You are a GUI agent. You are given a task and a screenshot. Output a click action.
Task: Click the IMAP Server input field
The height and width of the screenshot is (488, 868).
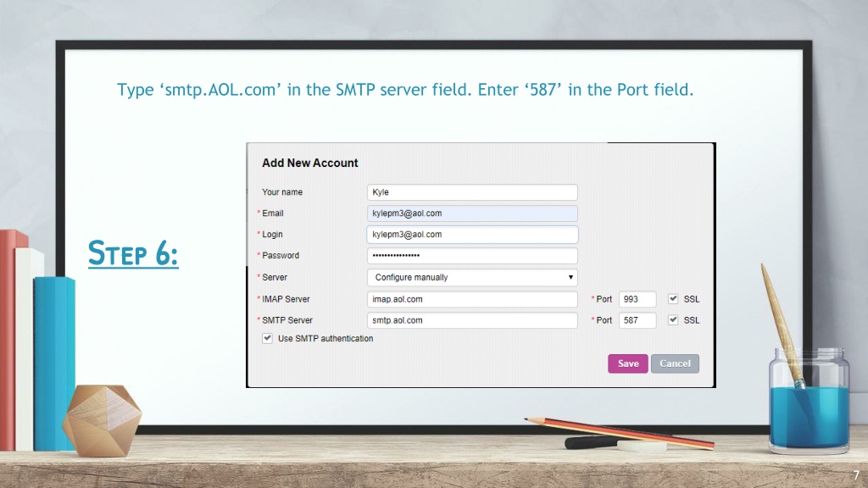[x=472, y=299]
